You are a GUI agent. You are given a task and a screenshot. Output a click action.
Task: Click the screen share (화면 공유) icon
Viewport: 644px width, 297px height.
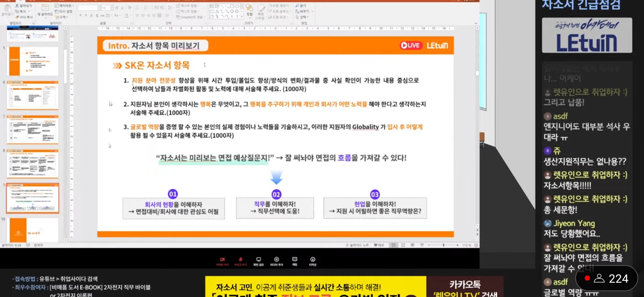coord(258,259)
